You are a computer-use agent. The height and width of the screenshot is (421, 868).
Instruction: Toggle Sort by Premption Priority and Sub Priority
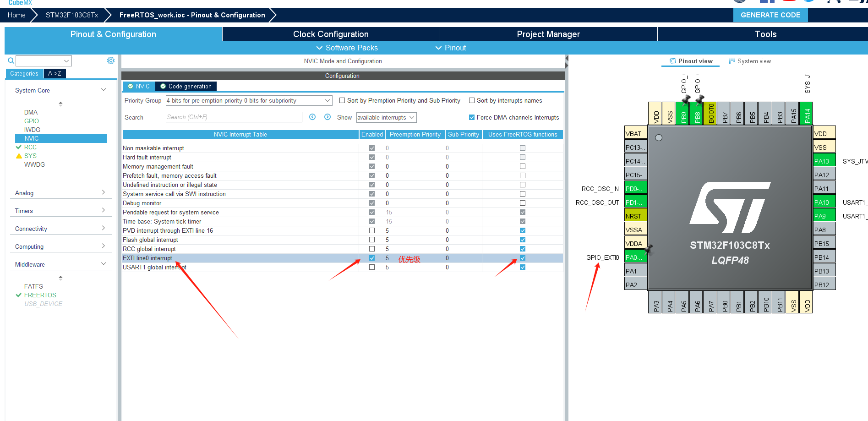[x=342, y=100]
